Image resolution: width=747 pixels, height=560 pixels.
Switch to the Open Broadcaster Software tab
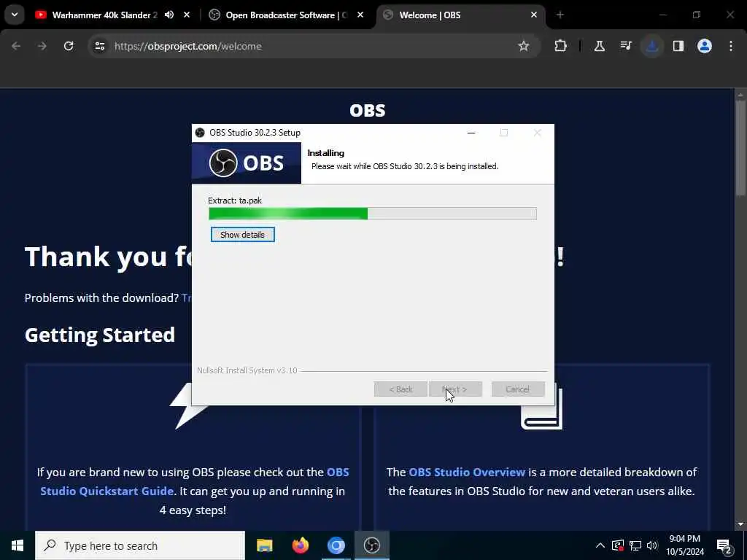[287, 15]
